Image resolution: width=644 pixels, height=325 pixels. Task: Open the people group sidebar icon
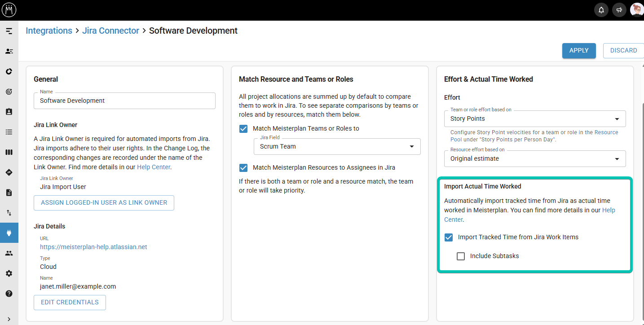(x=9, y=253)
